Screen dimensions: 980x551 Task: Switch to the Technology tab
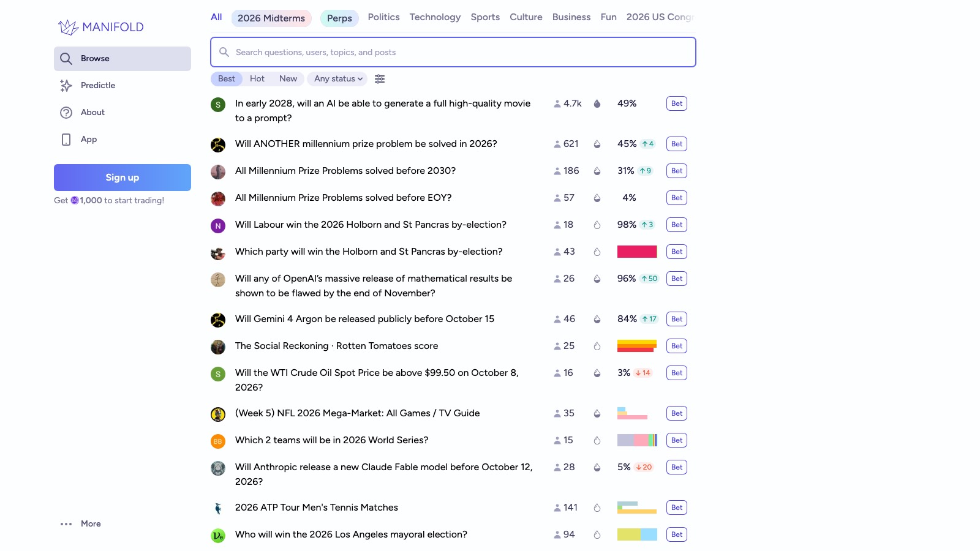435,17
